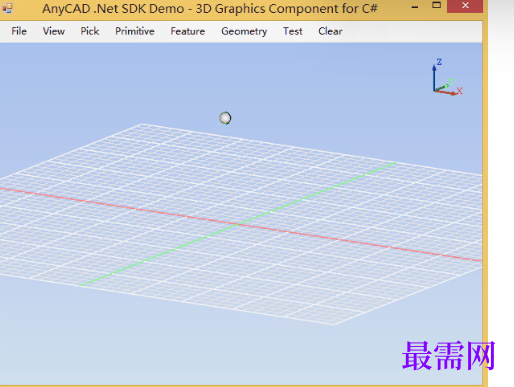Maximize the AnyCAD demo window
The image size is (514, 387).
click(x=436, y=5)
